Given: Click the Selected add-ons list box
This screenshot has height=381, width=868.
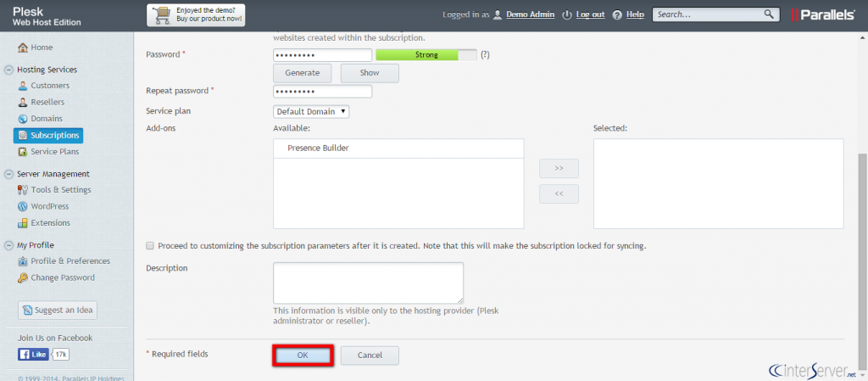Looking at the screenshot, I should coord(719,184).
